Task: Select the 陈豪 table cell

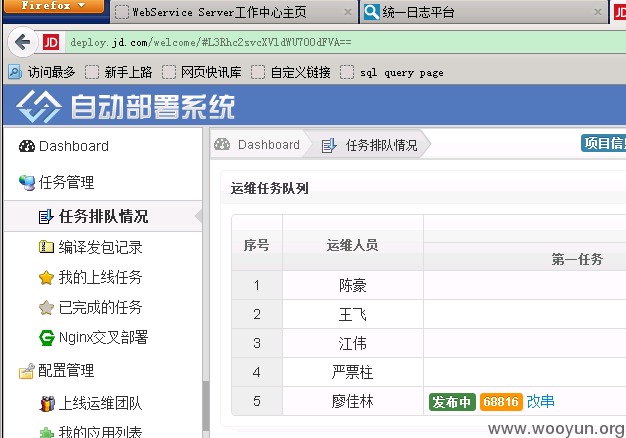Action: pos(353,285)
